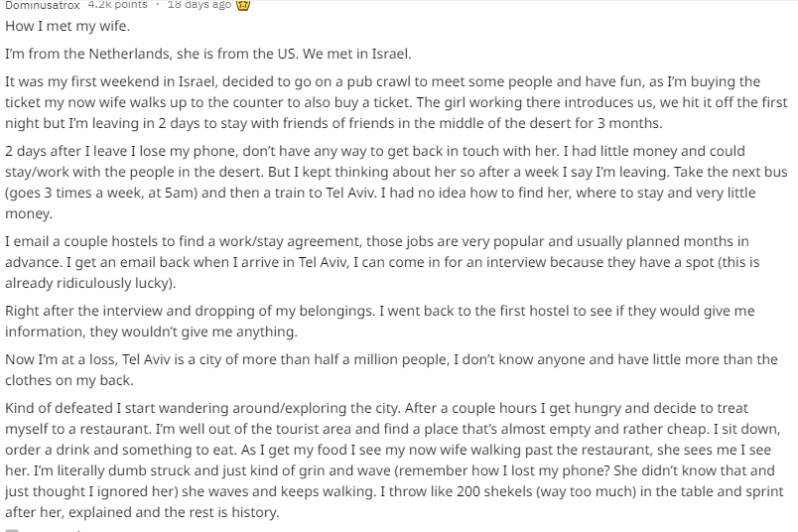Viewport: 798px width, 532px height.
Task: Click the paragraph starting 'I email a couple hostels'
Action: pos(382,262)
